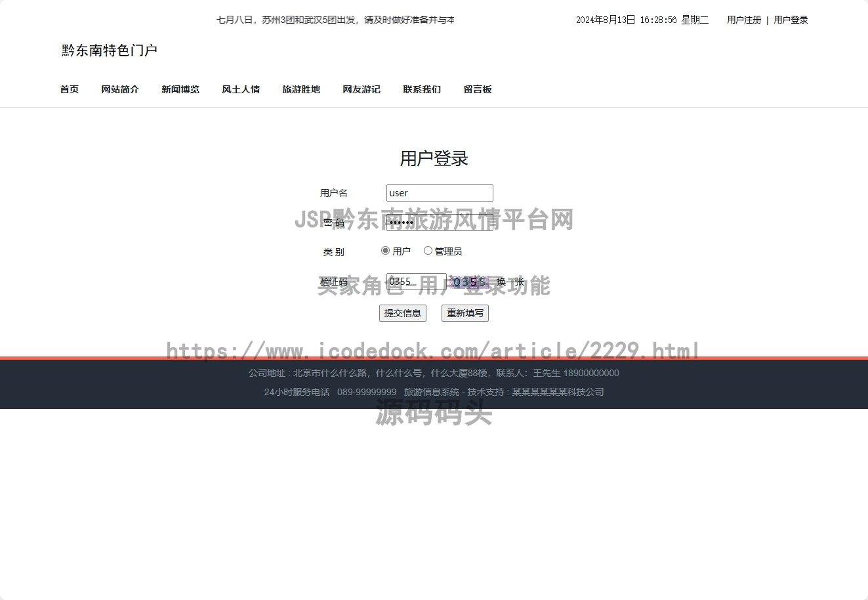This screenshot has height=600, width=868.
Task: Reset the form with 重新填写
Action: click(465, 313)
